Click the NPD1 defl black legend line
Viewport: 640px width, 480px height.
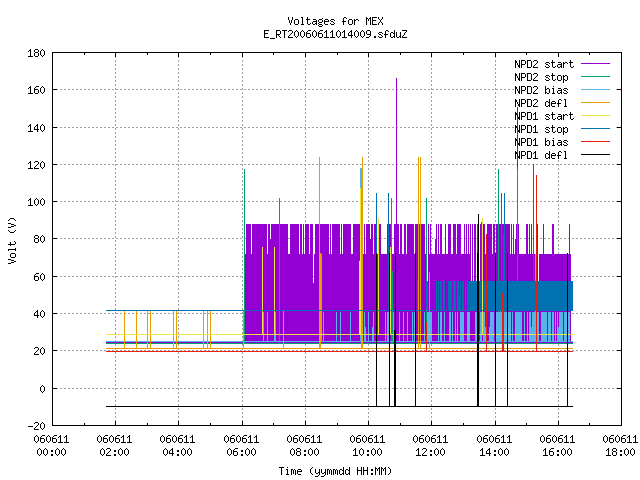596,155
